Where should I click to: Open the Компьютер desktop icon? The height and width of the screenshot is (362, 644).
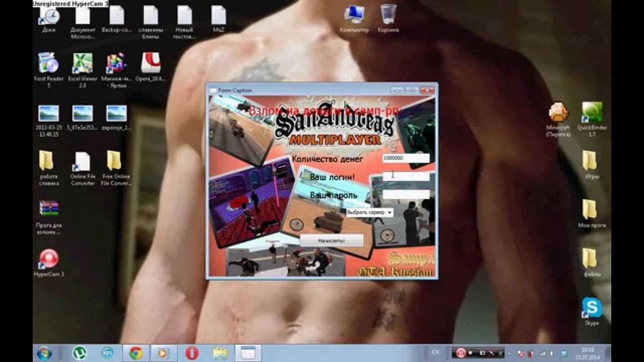[x=355, y=19]
